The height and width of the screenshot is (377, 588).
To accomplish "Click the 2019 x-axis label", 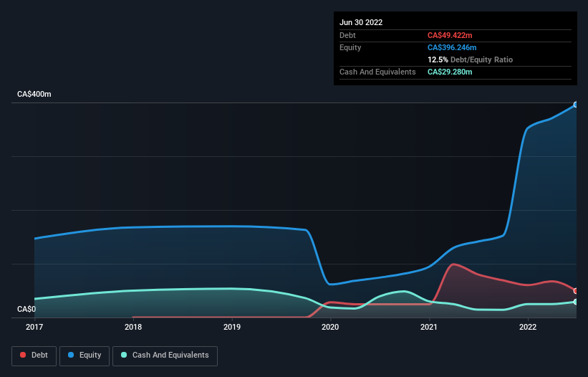I will [x=232, y=327].
